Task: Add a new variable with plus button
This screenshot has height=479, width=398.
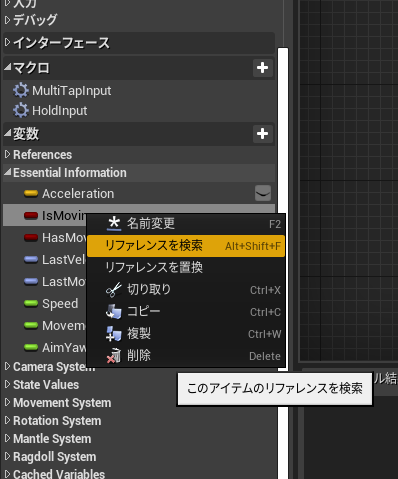Action: [x=262, y=134]
